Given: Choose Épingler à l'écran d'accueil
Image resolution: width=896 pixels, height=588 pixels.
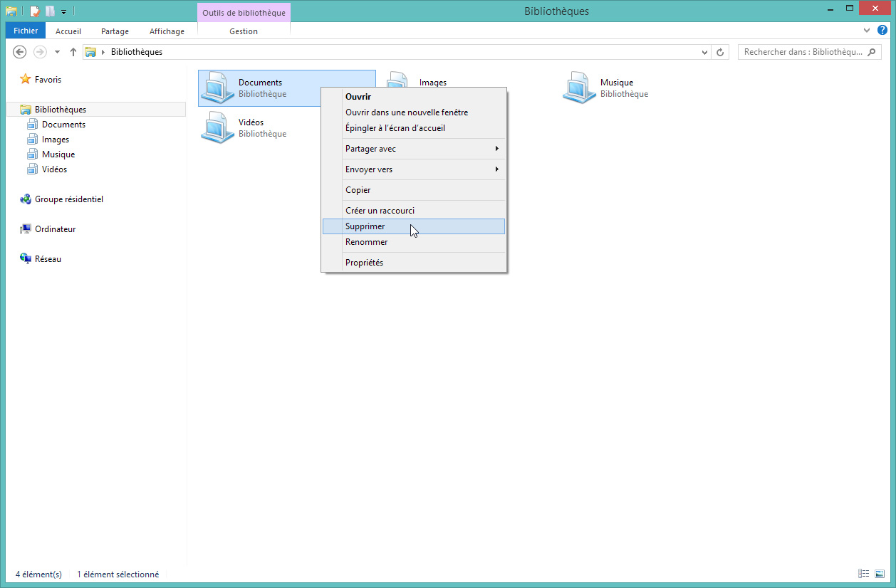Looking at the screenshot, I should (413, 128).
